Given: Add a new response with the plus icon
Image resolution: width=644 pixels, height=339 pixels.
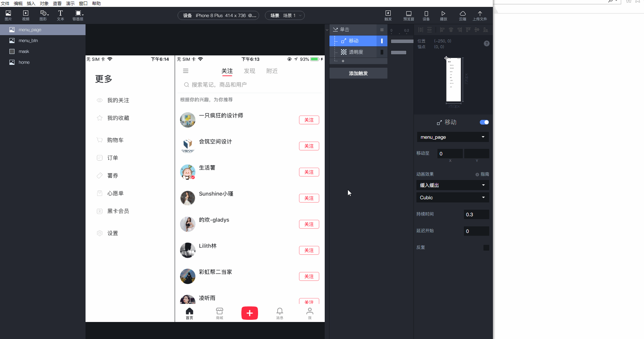Looking at the screenshot, I should 343,61.
